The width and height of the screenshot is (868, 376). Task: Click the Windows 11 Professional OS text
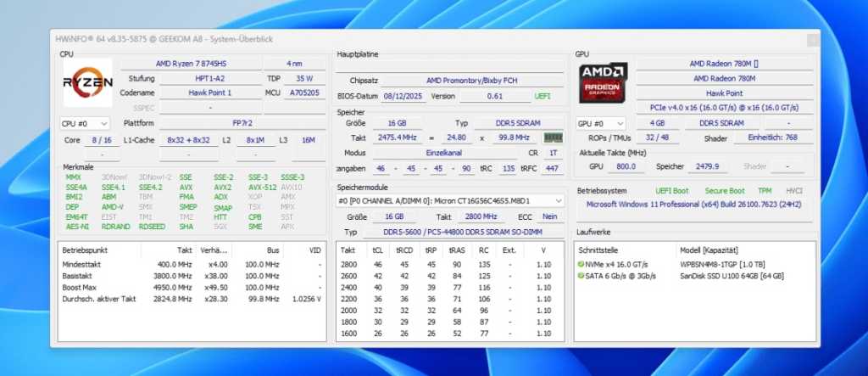click(x=695, y=205)
